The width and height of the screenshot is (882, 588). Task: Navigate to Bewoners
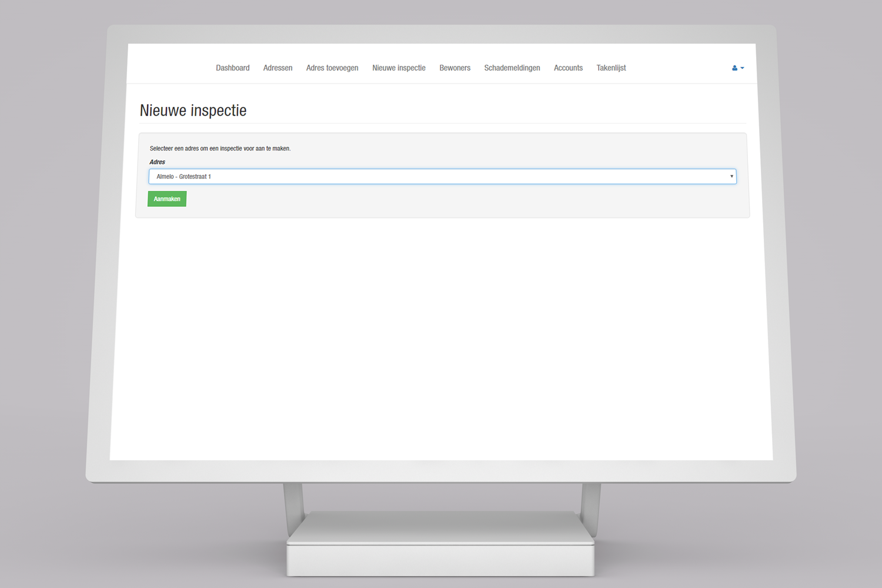point(455,68)
